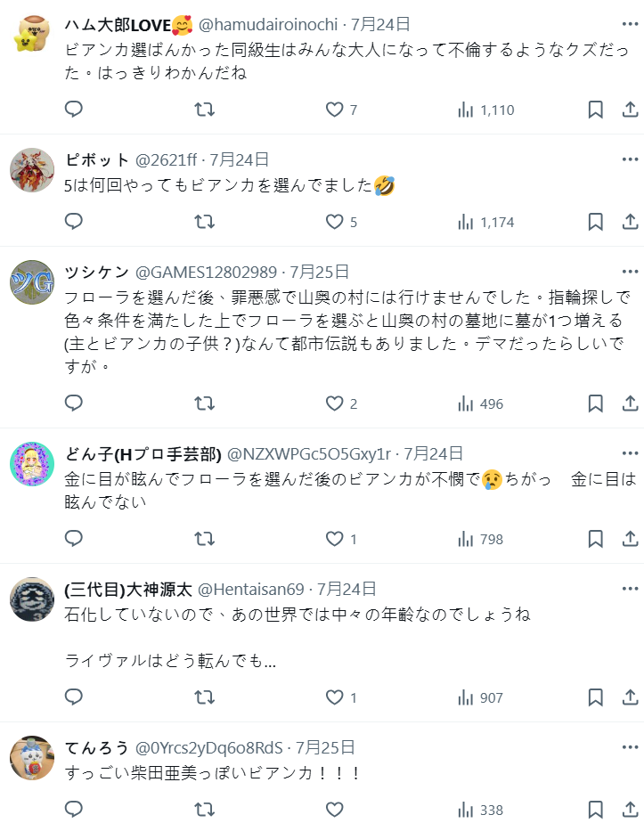The height and width of the screenshot is (823, 644).
Task: Bookmark どん子's tweet
Action: pos(596,539)
